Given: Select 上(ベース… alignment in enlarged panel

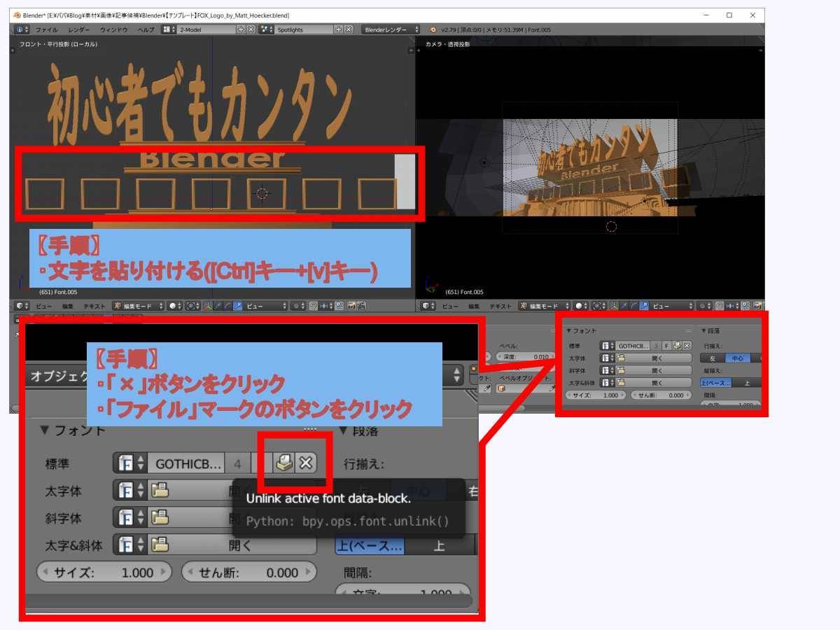Looking at the screenshot, I should [370, 545].
